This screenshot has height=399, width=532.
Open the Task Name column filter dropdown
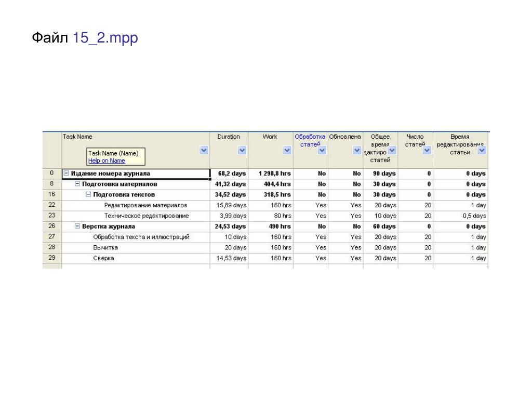[204, 150]
